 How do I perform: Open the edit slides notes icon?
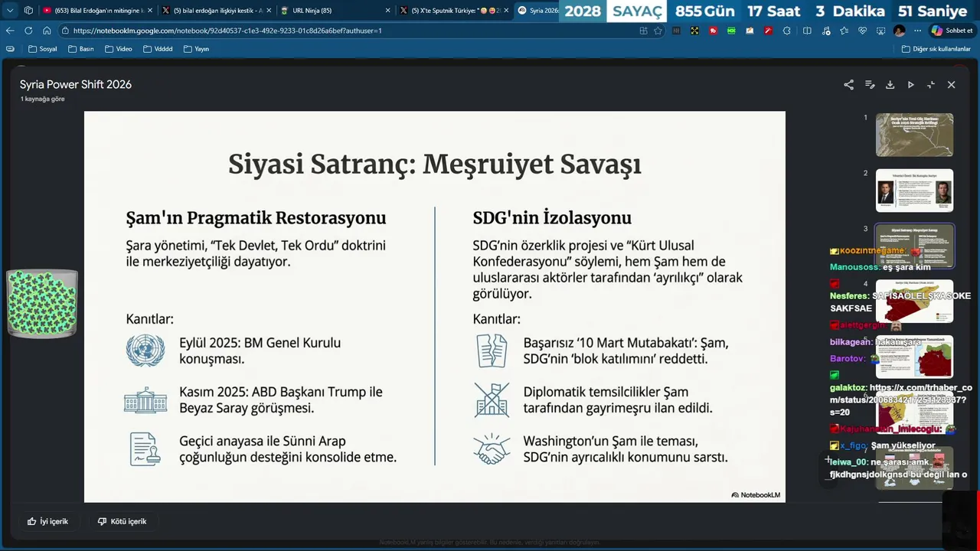(870, 85)
